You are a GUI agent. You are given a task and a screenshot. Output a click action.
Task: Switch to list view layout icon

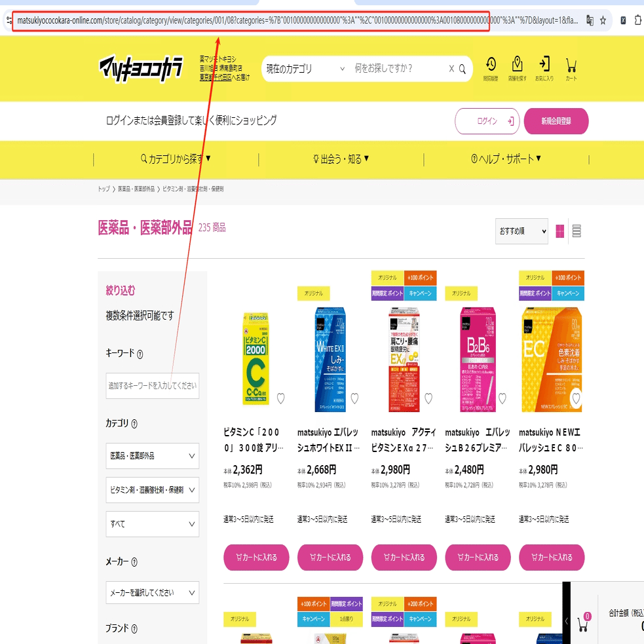[x=577, y=231]
